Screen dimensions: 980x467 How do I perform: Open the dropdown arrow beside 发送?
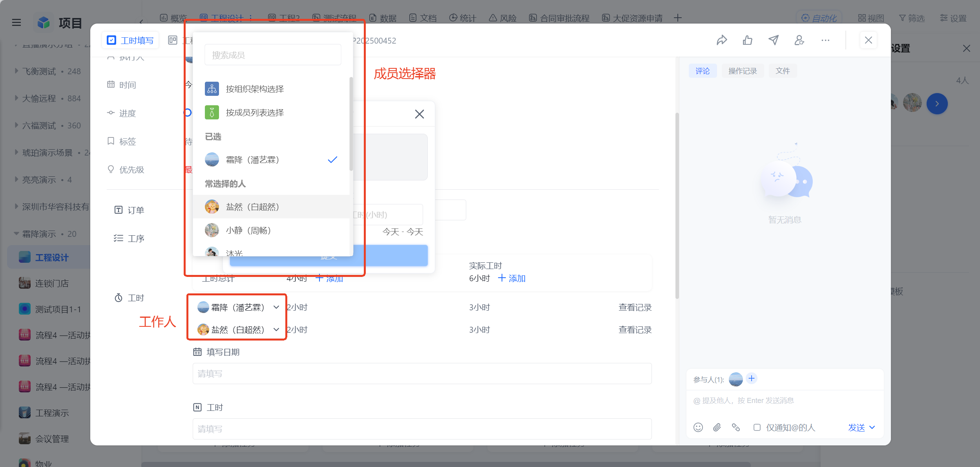[x=872, y=427]
